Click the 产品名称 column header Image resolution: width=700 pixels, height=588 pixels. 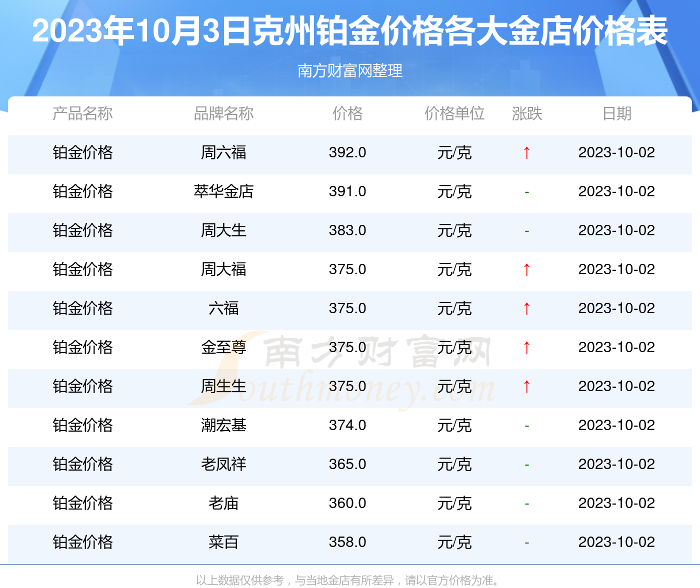pyautogui.click(x=82, y=114)
